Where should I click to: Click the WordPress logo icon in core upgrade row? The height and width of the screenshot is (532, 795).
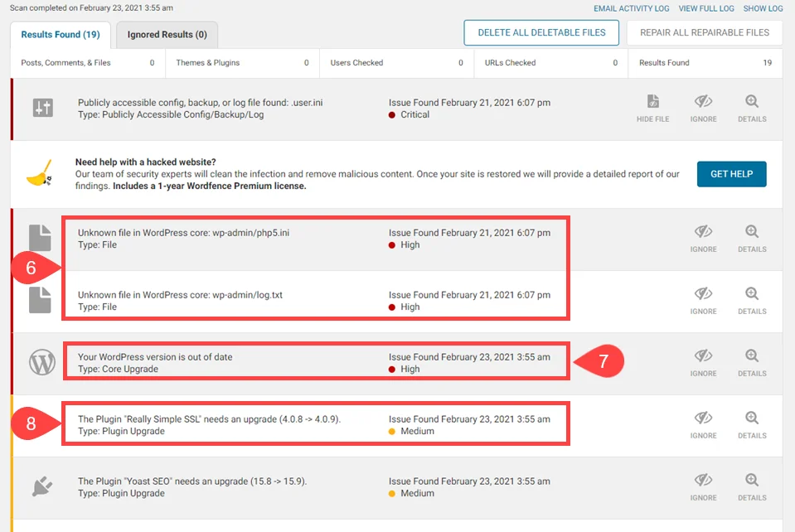pyautogui.click(x=42, y=363)
